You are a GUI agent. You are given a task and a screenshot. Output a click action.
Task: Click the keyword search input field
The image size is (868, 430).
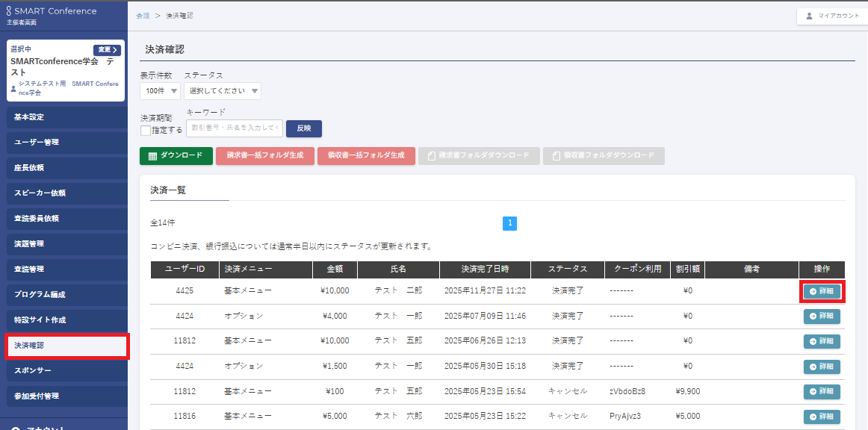coord(235,128)
